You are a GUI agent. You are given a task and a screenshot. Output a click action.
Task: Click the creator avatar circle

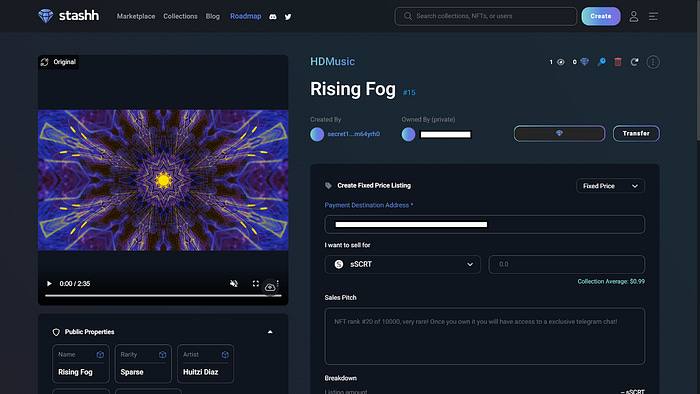(x=317, y=134)
